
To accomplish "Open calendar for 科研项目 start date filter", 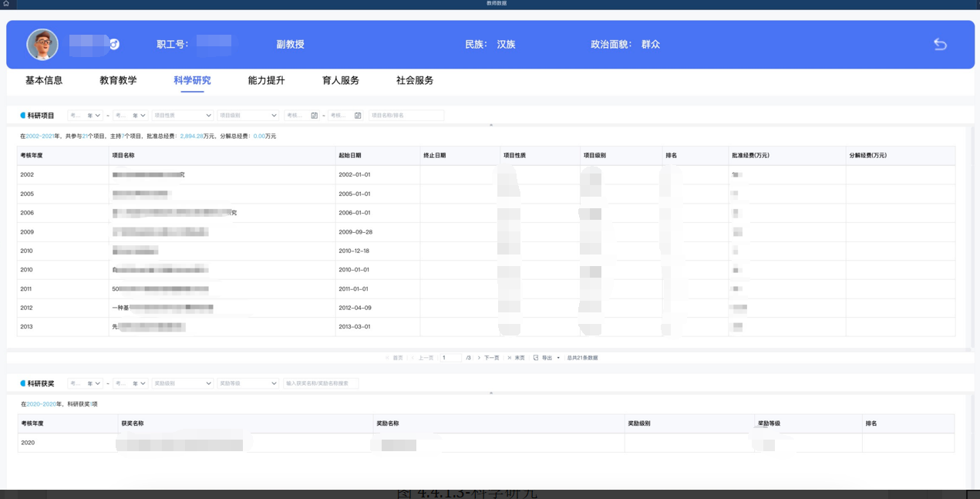I will click(315, 116).
